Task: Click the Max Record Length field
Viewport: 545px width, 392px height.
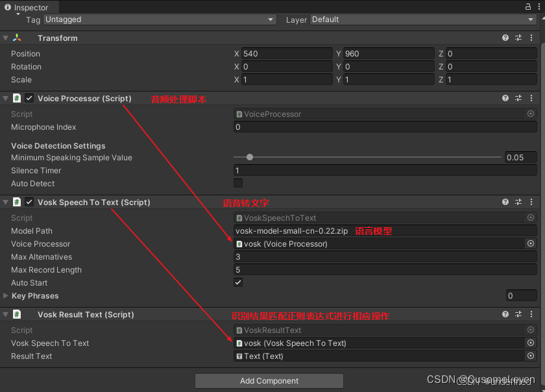Action: 385,269
